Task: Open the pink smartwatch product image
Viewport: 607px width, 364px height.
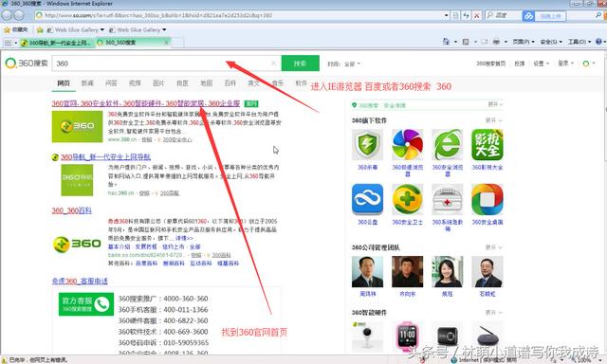Action: (x=407, y=336)
